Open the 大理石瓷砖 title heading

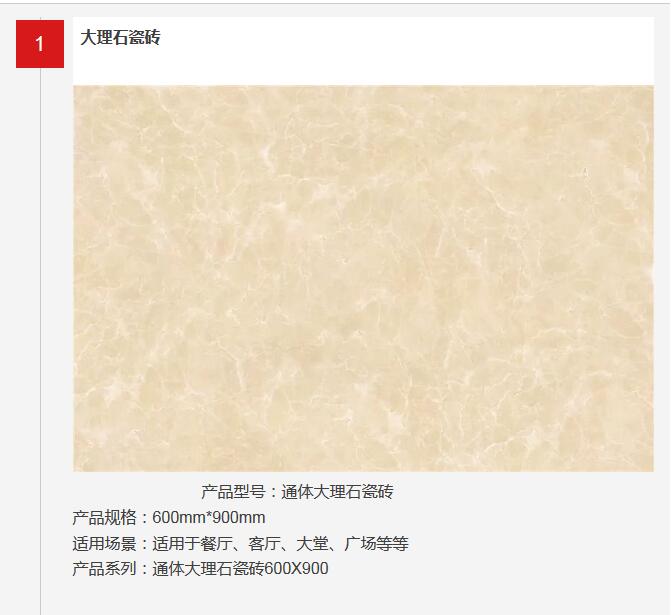click(x=120, y=37)
